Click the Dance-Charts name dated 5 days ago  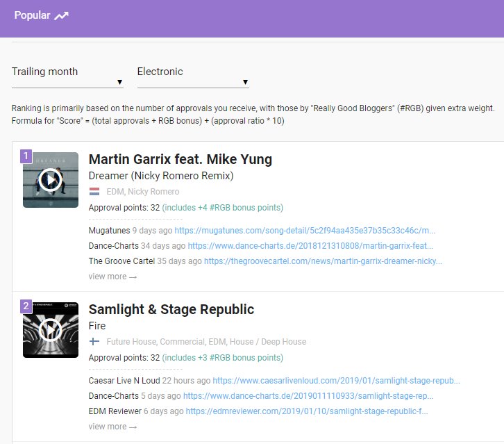coord(113,396)
